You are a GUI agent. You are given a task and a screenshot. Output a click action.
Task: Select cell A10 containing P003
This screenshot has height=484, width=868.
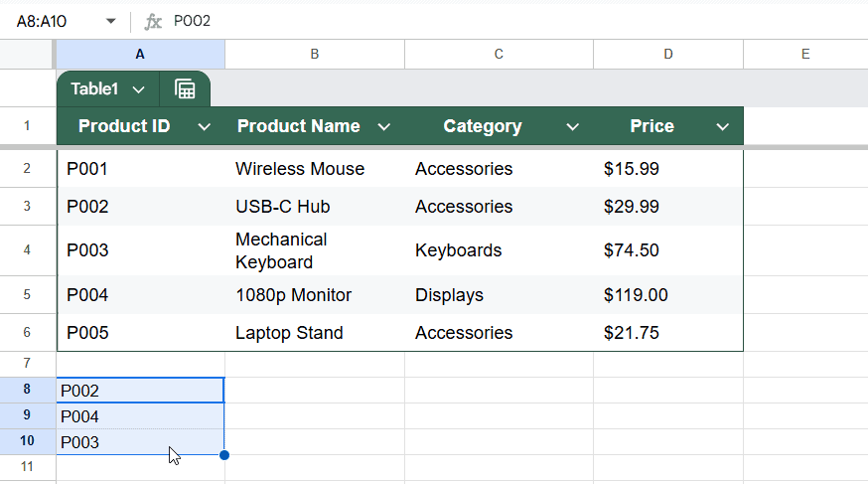click(141, 442)
